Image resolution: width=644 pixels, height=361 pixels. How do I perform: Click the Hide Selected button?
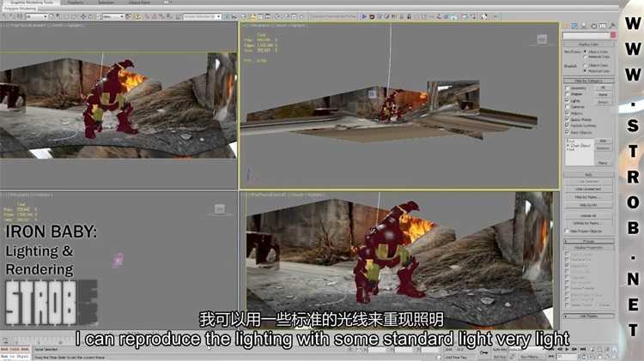[588, 182]
